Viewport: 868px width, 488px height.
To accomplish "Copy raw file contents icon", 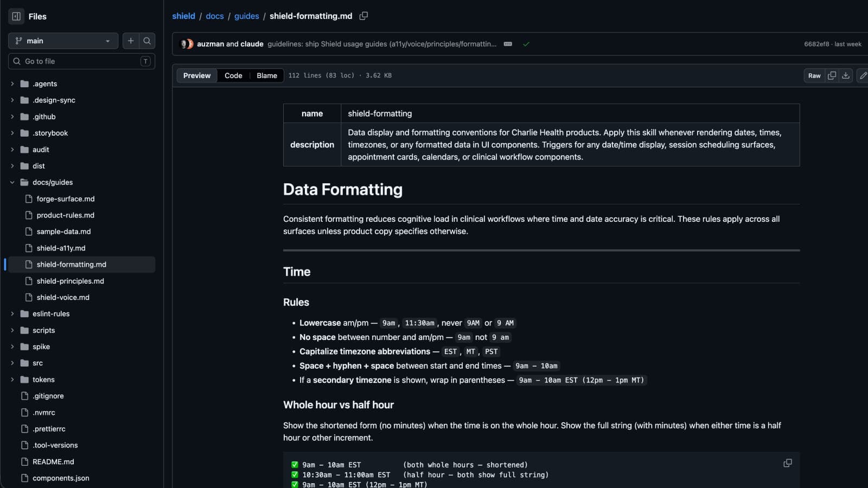I will [x=832, y=75].
